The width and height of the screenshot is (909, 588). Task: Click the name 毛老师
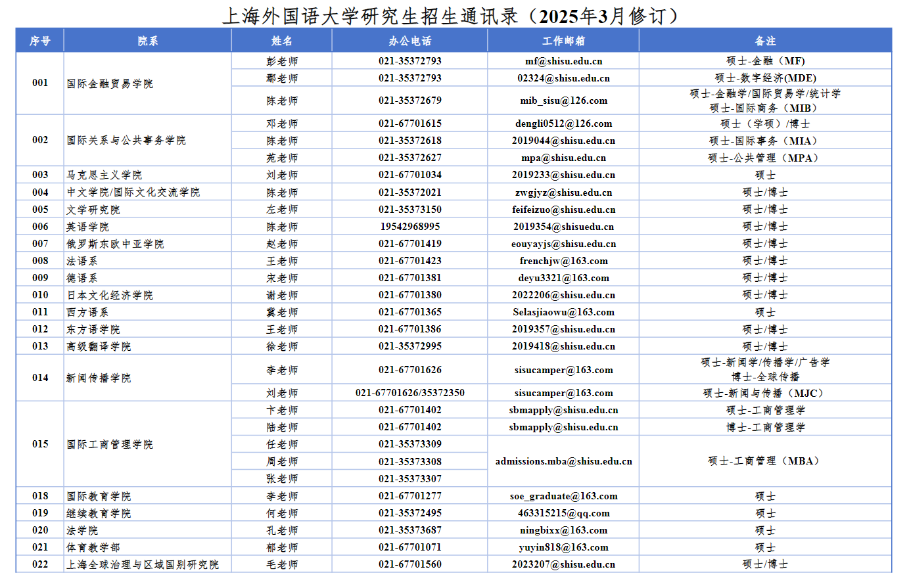[282, 564]
